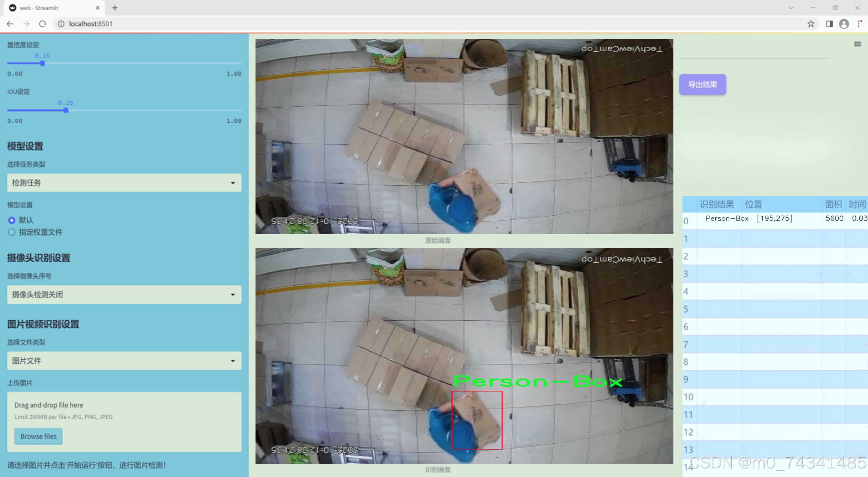View site information icon in address bar
Viewport: 868px width, 477px height.
coord(61,24)
